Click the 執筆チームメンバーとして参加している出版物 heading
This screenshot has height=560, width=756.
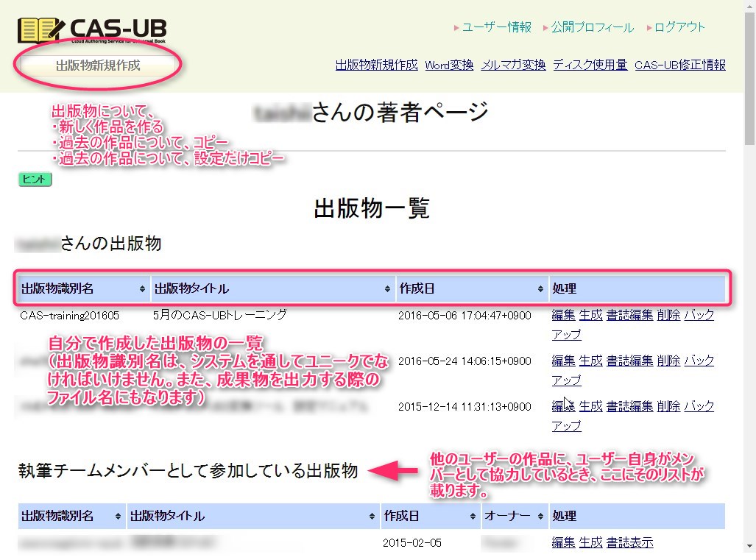(188, 470)
